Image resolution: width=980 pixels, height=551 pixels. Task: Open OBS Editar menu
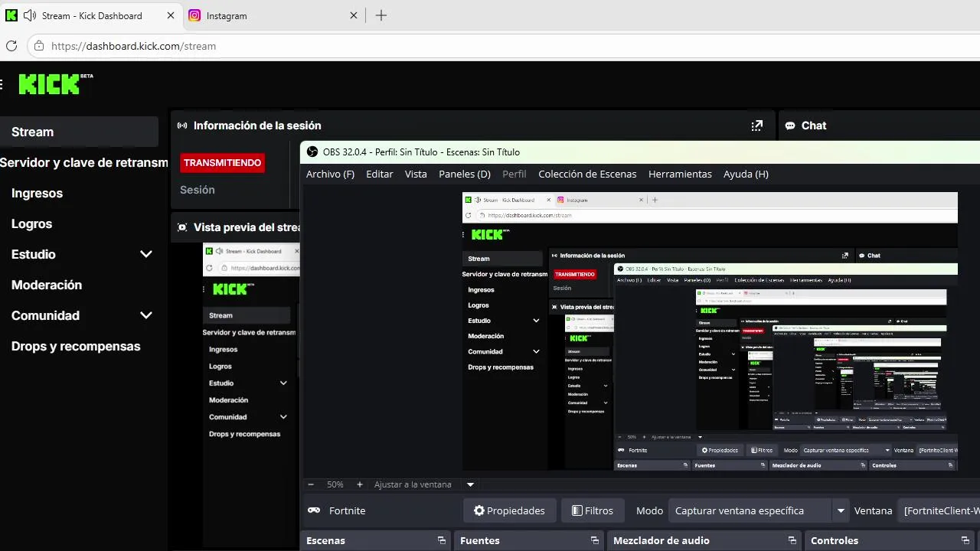380,174
